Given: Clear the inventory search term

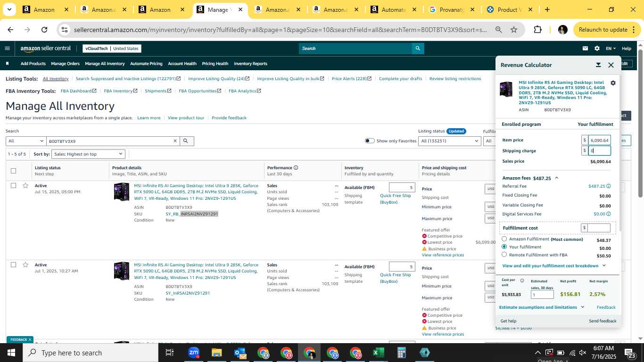Looking at the screenshot, I should pyautogui.click(x=175, y=141).
